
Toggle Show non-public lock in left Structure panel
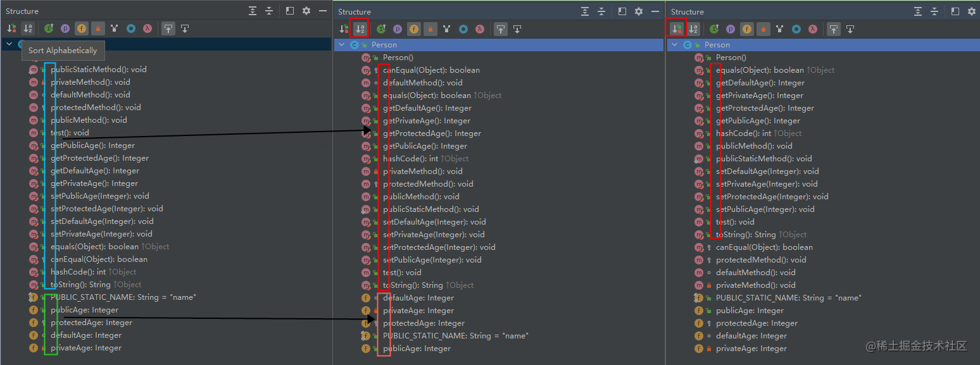pos(97,28)
